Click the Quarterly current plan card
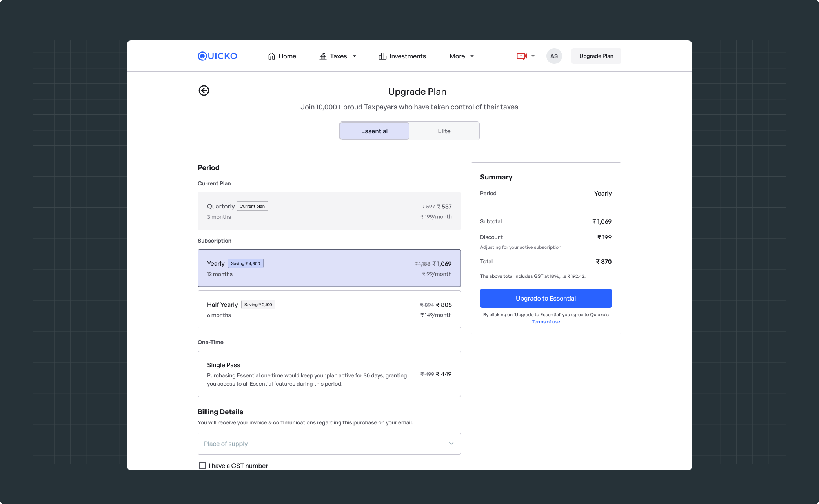819x504 pixels. (x=329, y=211)
